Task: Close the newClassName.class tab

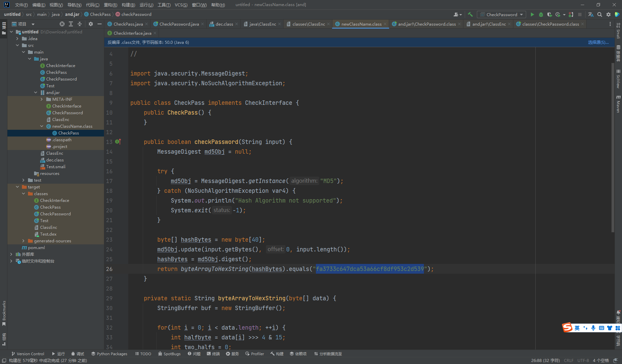Action: pos(385,24)
